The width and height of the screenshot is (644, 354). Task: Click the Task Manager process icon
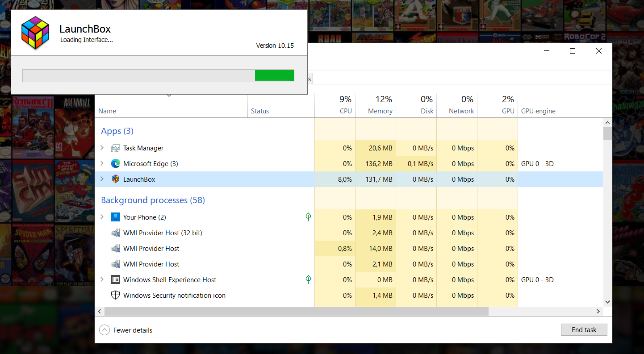tap(116, 148)
